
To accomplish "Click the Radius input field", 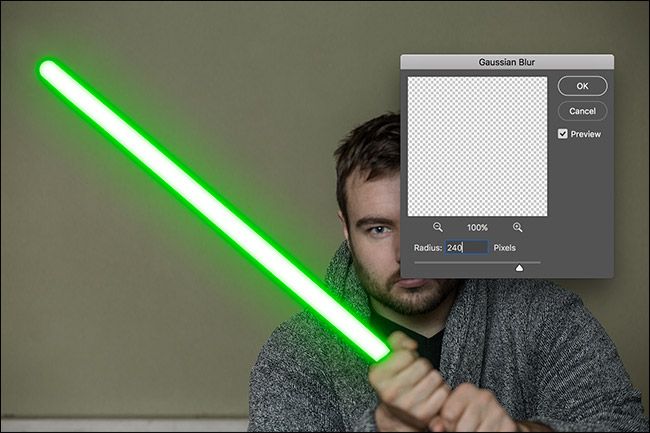I will click(x=466, y=248).
